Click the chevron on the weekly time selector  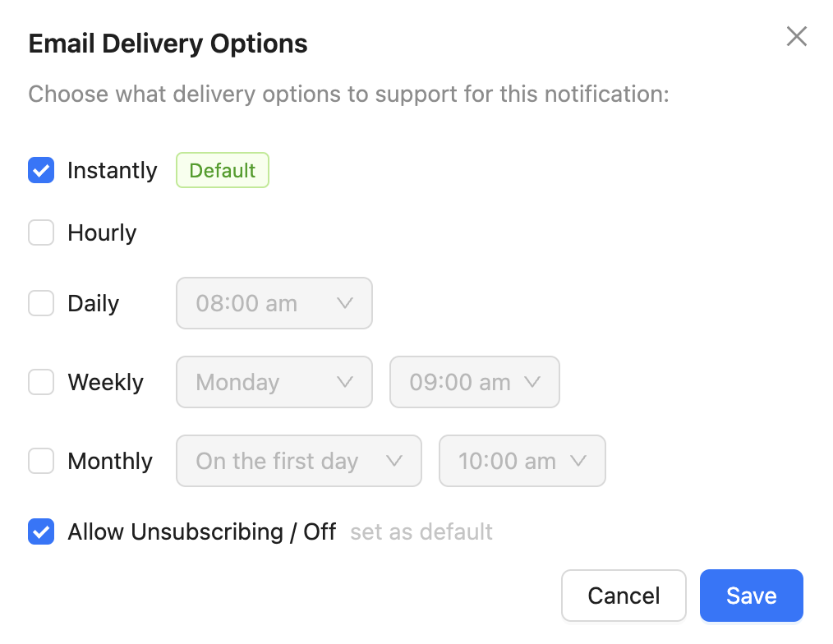(534, 382)
